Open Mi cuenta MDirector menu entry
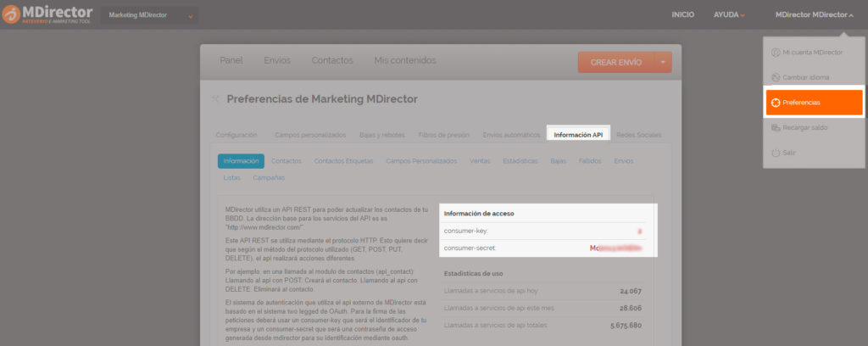The image size is (868, 346). (x=813, y=52)
